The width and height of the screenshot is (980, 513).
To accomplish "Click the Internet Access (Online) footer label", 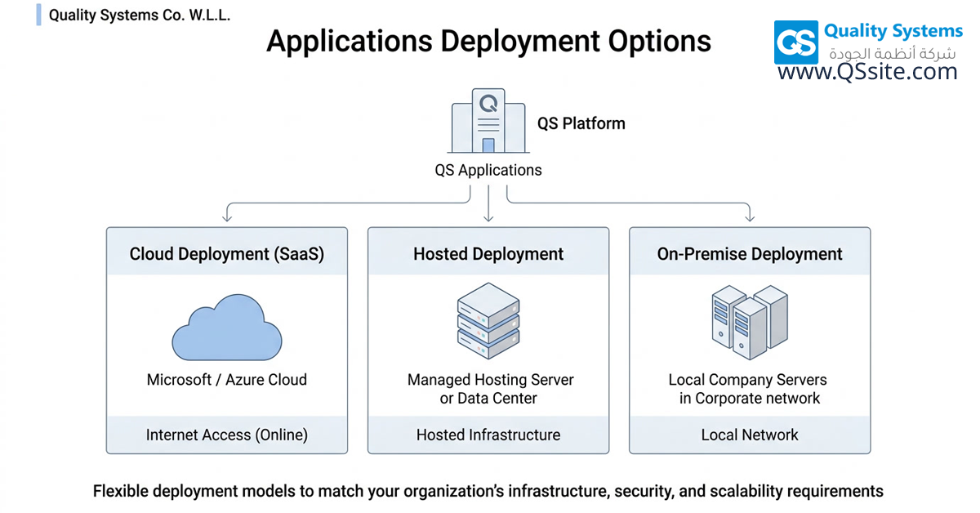I will point(227,435).
